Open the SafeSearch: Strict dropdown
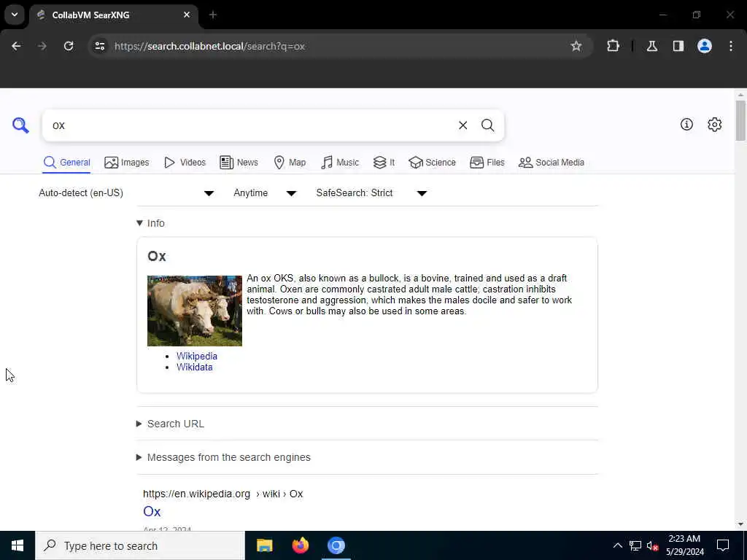 point(371,192)
